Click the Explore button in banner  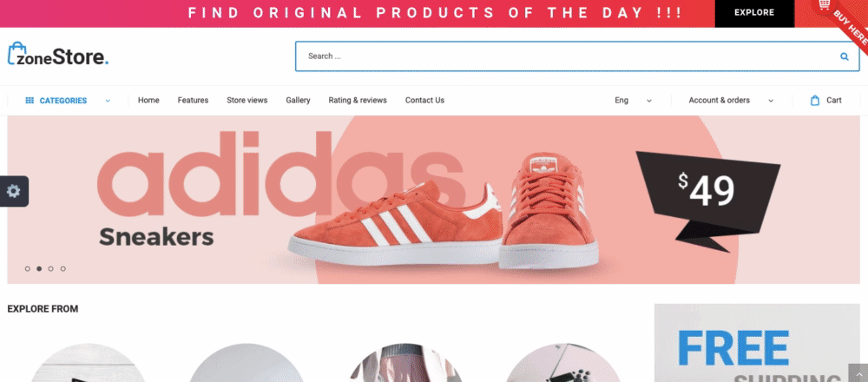tap(754, 13)
